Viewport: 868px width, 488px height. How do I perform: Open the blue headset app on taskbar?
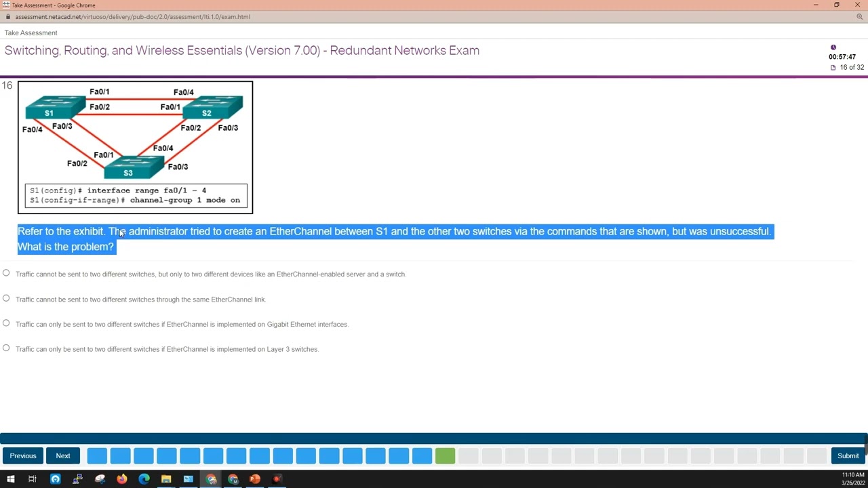(x=56, y=479)
